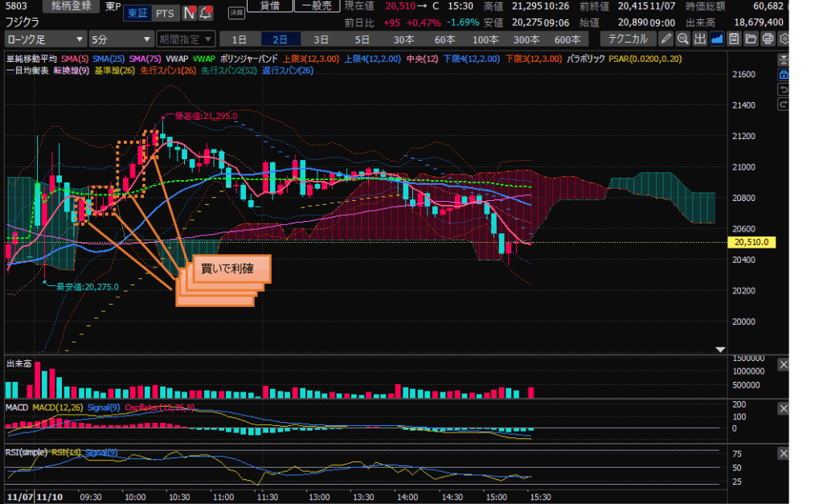Expand the 期間指定 period dropdown

pyautogui.click(x=186, y=39)
